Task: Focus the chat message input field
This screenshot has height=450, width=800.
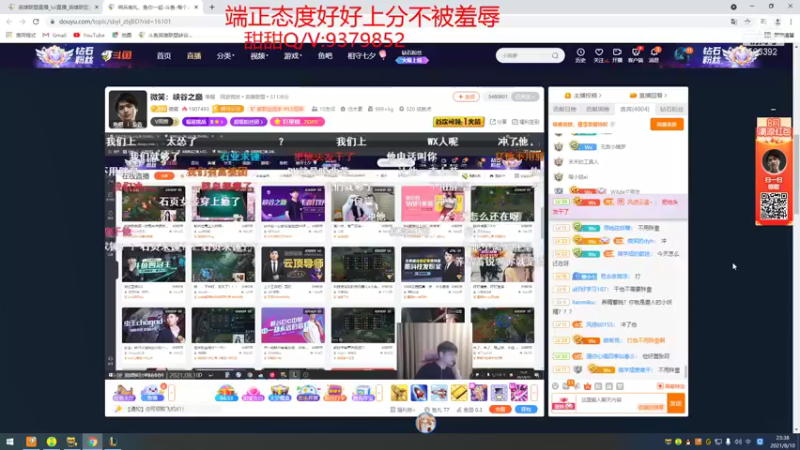Action: tap(621, 403)
